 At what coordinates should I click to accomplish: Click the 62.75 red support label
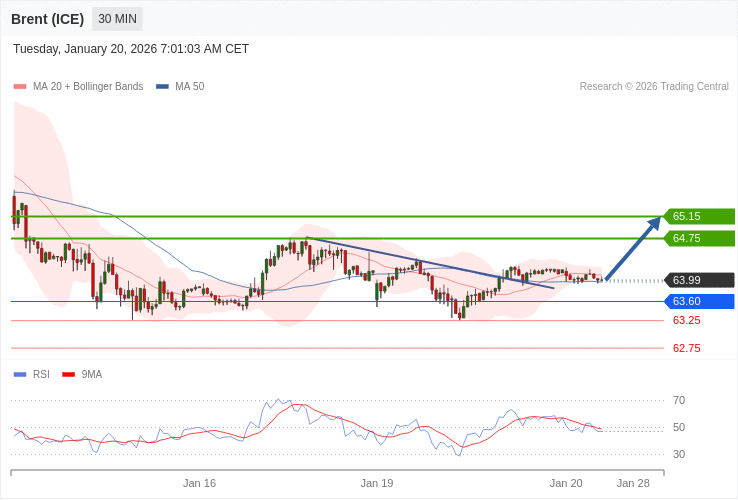pos(686,348)
